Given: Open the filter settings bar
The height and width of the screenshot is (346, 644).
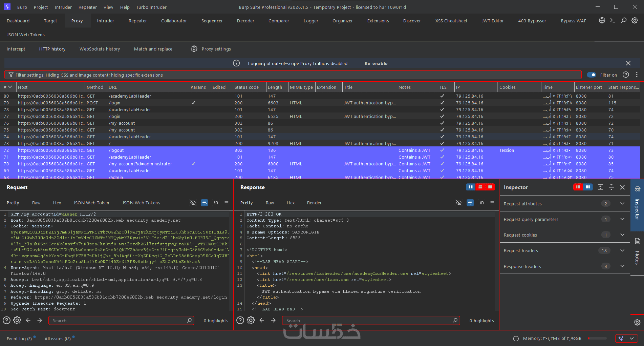Looking at the screenshot, I should click(x=293, y=75).
